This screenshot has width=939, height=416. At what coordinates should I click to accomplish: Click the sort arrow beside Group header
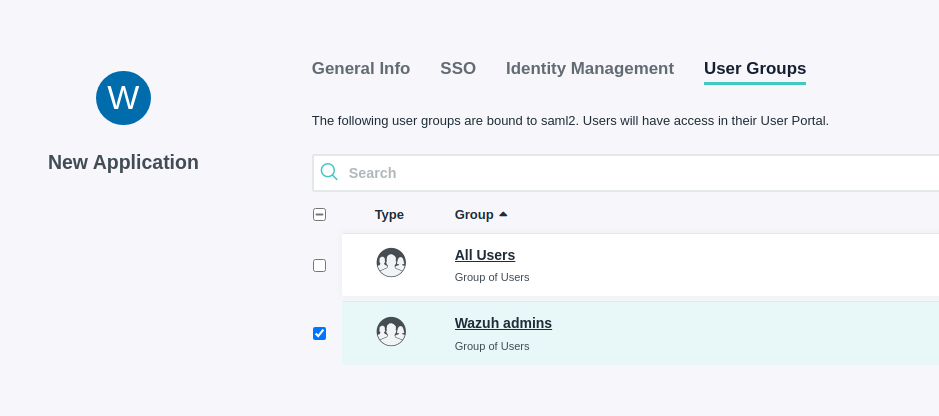[503, 214]
